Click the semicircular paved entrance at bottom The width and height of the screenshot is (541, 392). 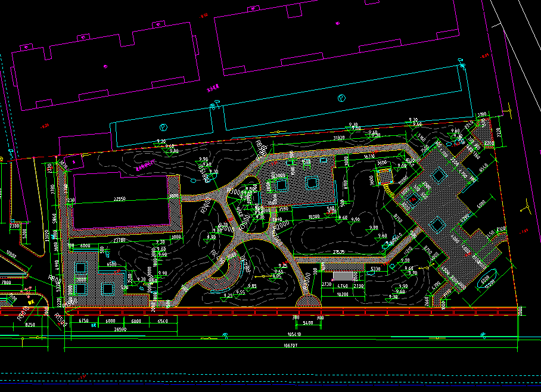point(308,302)
